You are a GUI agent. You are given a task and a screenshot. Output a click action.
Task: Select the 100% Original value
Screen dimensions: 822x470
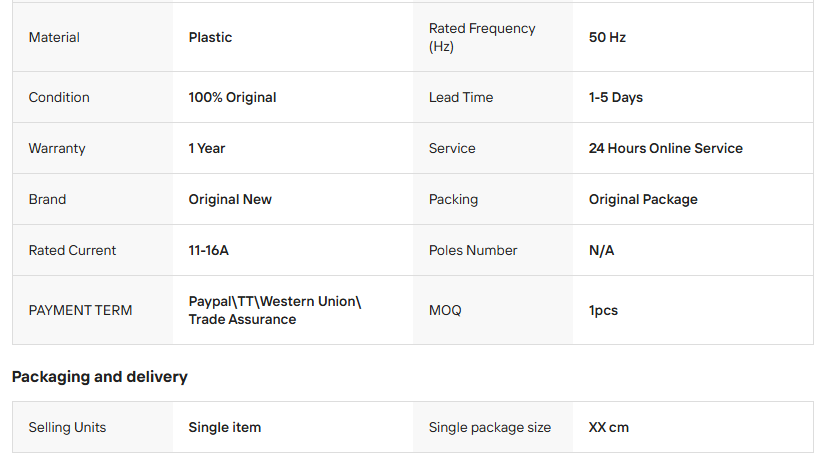pyautogui.click(x=232, y=97)
